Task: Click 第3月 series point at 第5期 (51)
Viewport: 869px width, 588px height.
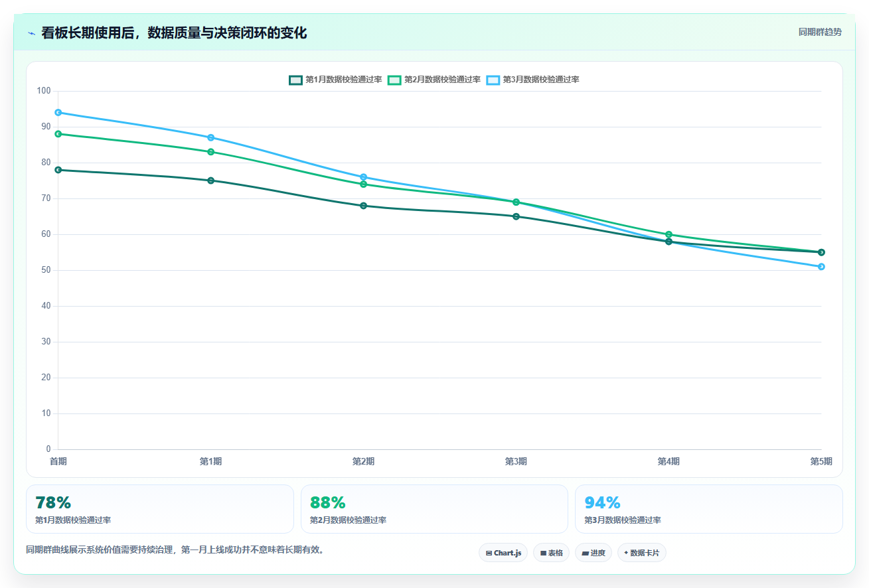Action: point(821,267)
